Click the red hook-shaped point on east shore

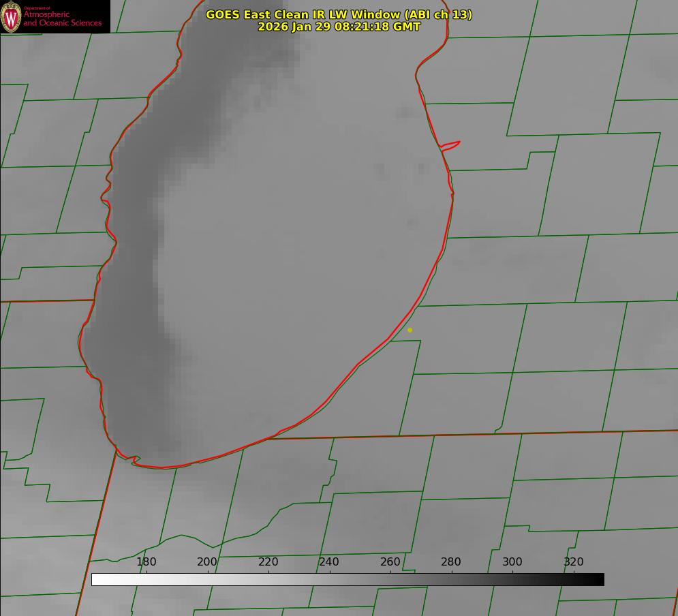click(x=452, y=144)
